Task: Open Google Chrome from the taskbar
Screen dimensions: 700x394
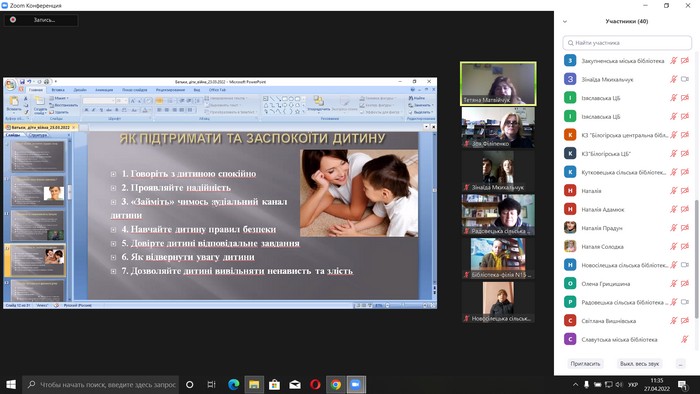Action: 336,384
